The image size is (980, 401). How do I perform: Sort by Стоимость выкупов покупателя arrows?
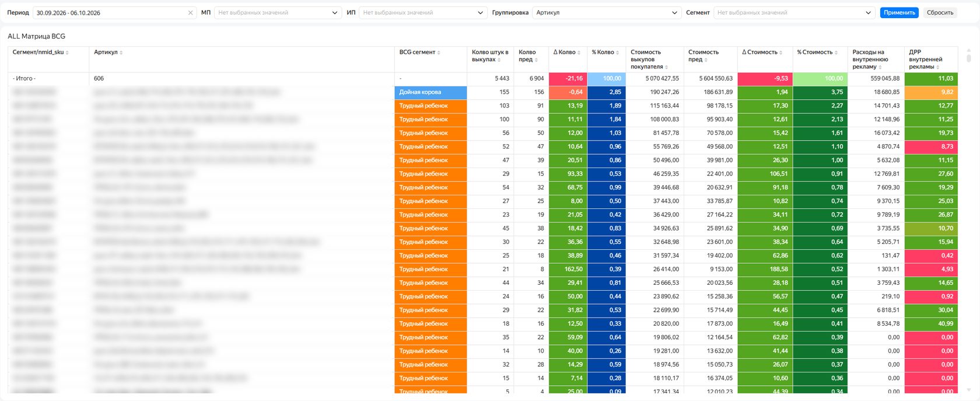pos(666,67)
